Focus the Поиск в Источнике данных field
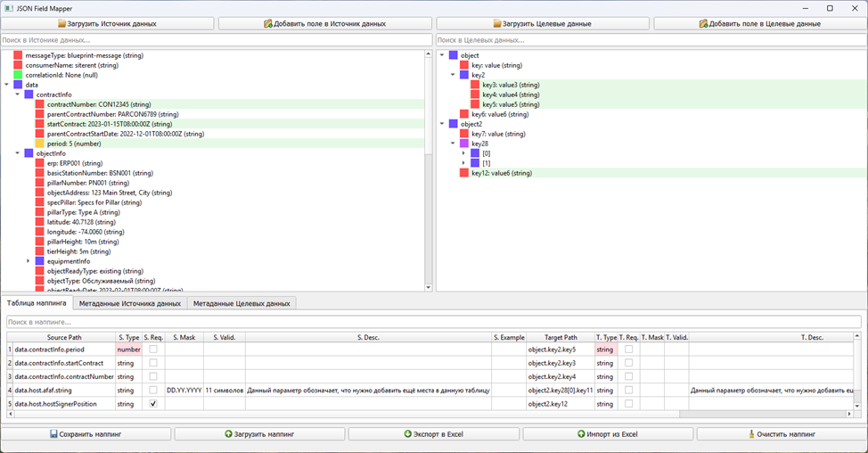The width and height of the screenshot is (868, 453). pos(217,40)
